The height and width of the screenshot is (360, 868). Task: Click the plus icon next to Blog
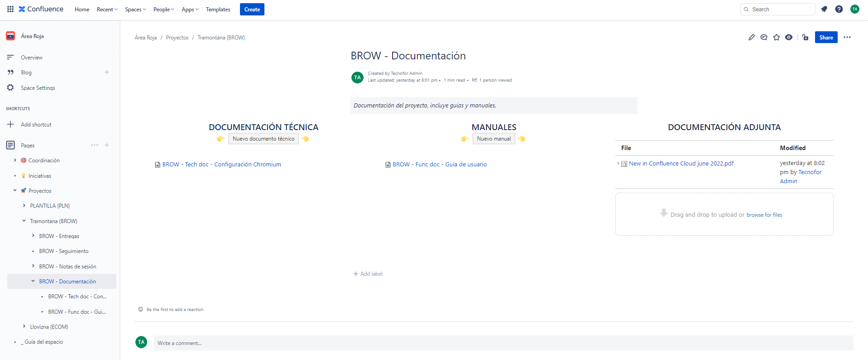click(x=107, y=72)
